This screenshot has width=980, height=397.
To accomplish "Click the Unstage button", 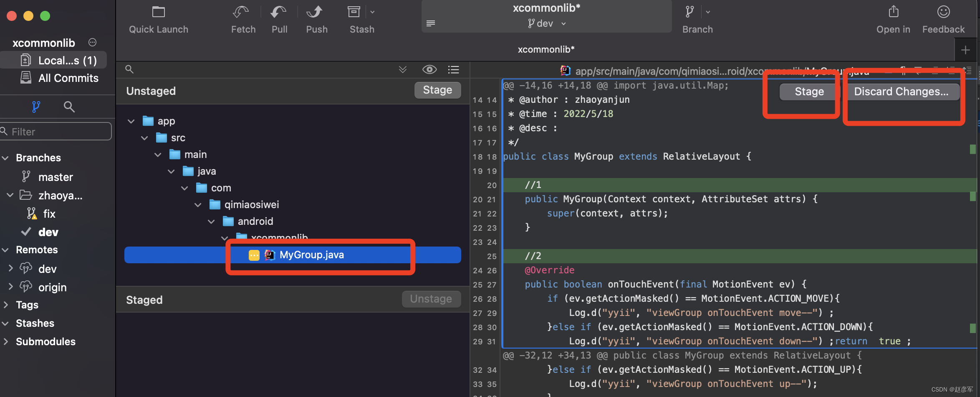I will tap(431, 299).
